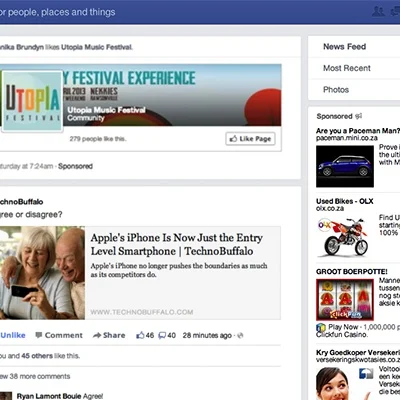Like the Utopia Music Festival page

[250, 139]
